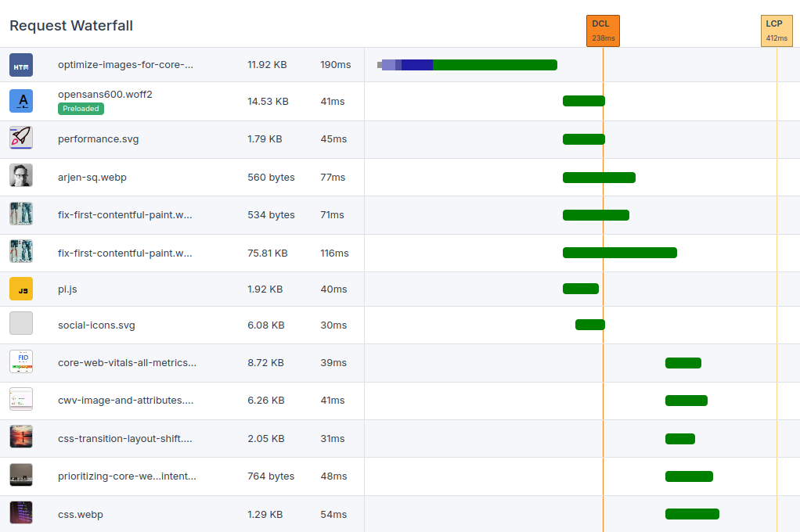
Task: Open the cwv-image-and-attributes request row
Action: [x=125, y=400]
